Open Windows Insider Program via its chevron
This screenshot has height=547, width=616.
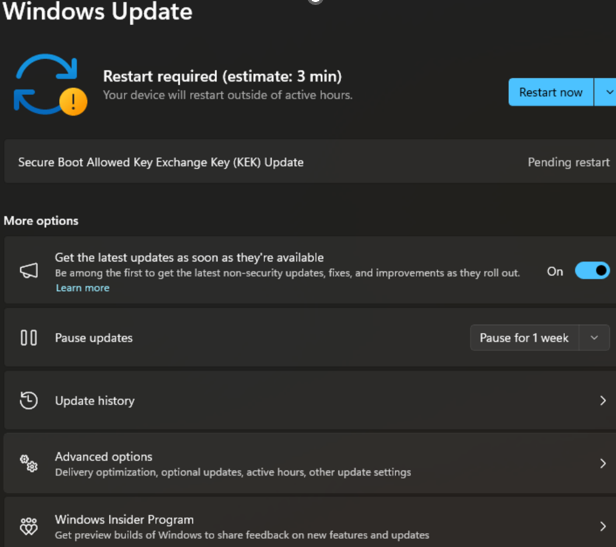coord(603,526)
